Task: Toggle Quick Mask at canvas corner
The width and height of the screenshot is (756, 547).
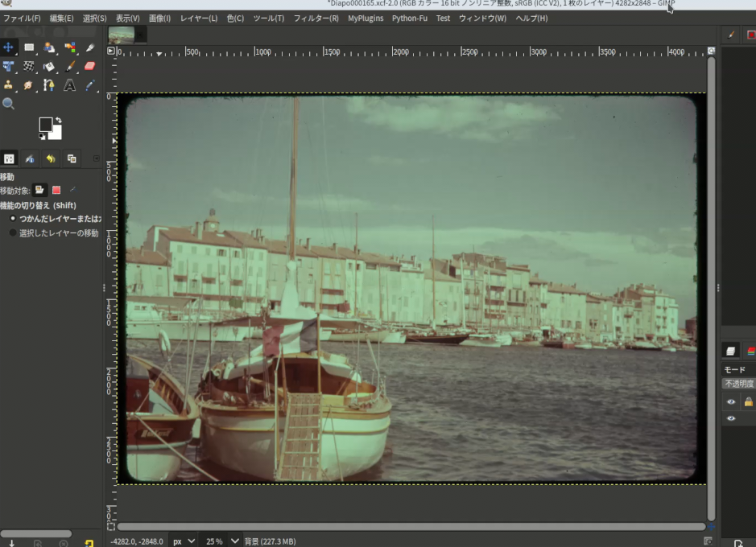Action: click(111, 527)
